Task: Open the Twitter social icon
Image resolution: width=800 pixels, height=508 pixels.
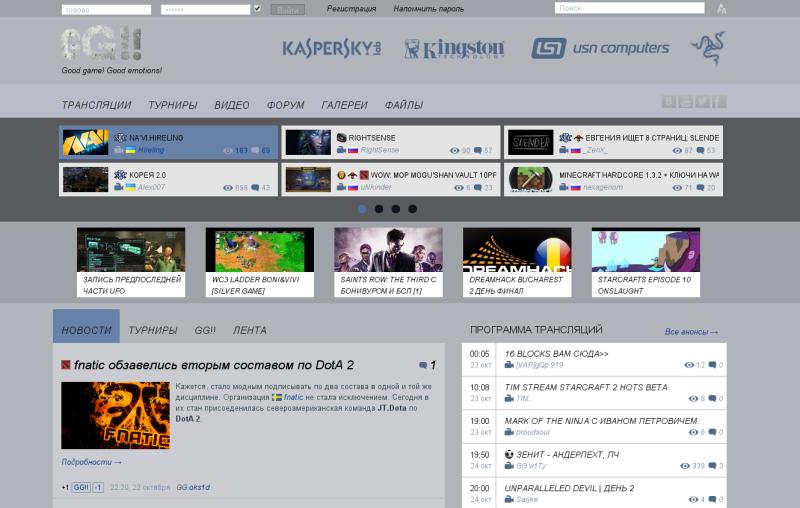Action: click(702, 101)
